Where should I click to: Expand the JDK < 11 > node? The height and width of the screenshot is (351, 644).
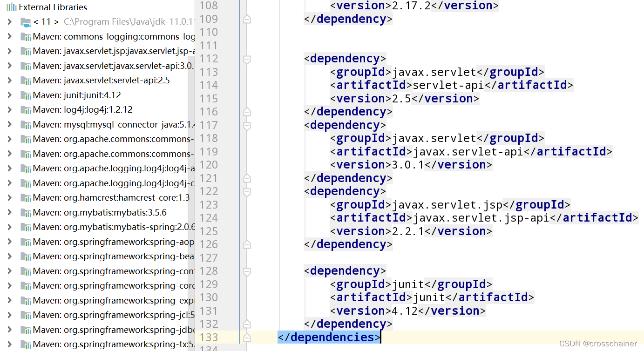click(x=9, y=22)
